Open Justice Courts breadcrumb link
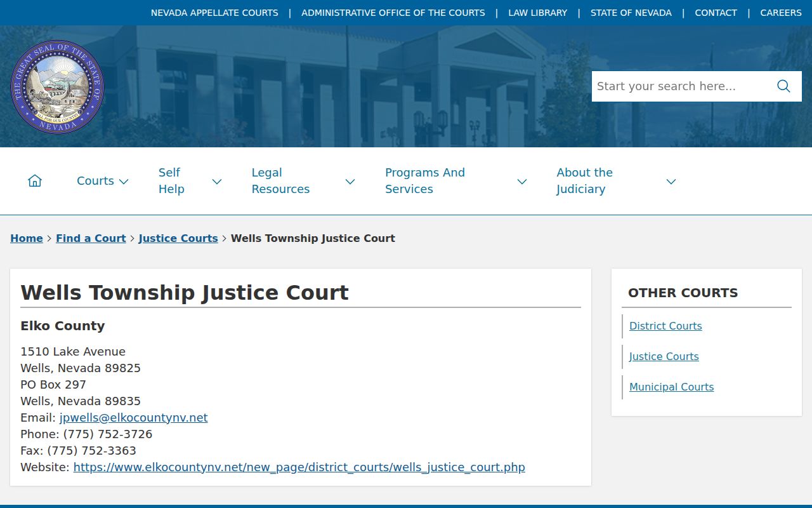812x508 pixels. (x=178, y=238)
